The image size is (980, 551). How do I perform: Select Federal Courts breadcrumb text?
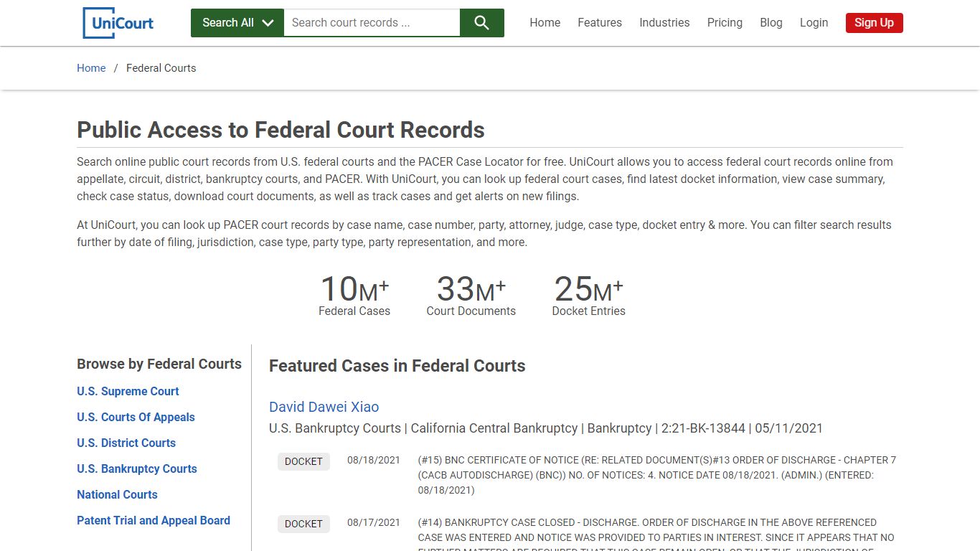tap(161, 68)
